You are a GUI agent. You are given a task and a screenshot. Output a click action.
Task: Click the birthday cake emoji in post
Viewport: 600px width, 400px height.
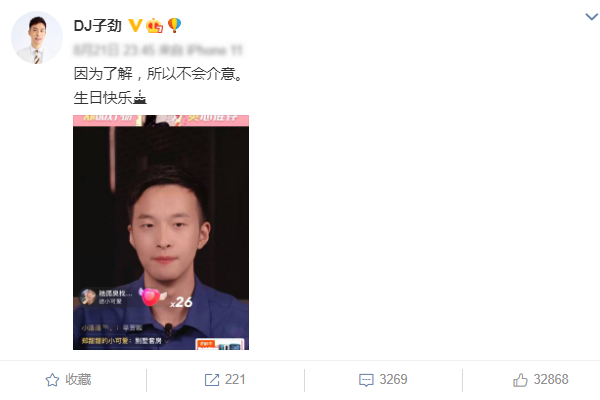coord(140,97)
